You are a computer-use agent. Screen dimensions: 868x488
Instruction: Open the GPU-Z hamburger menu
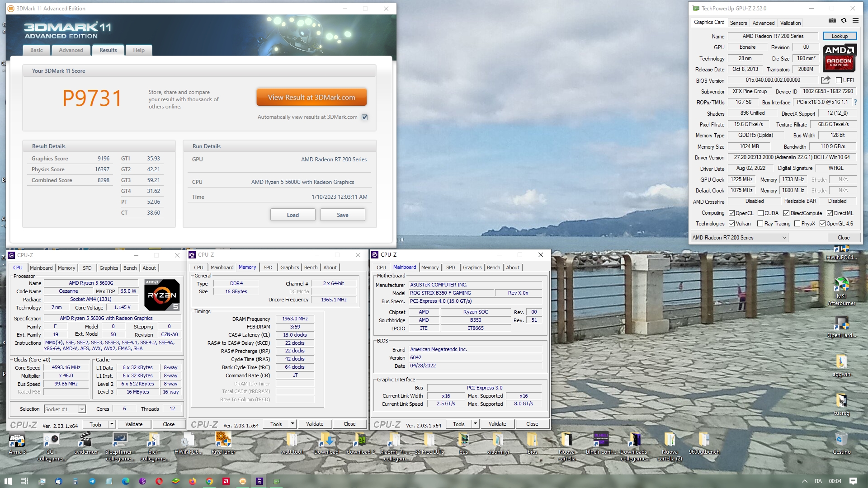855,21
